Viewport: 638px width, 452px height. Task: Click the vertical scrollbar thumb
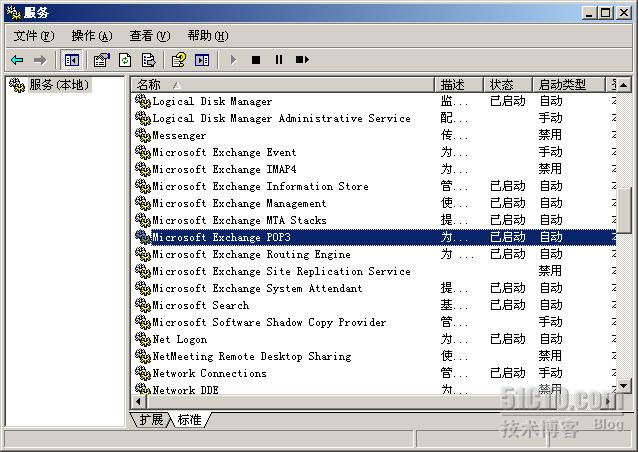tap(623, 210)
